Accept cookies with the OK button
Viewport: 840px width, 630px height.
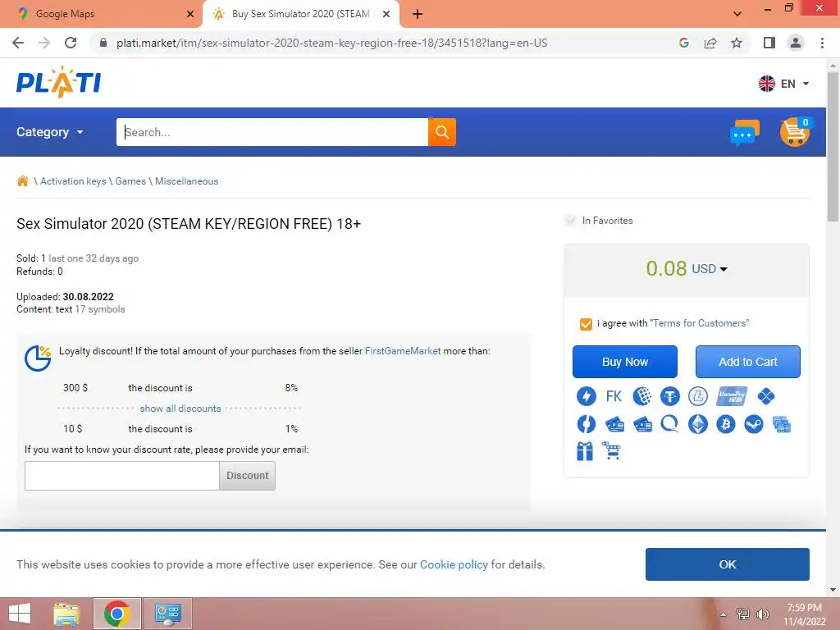728,564
